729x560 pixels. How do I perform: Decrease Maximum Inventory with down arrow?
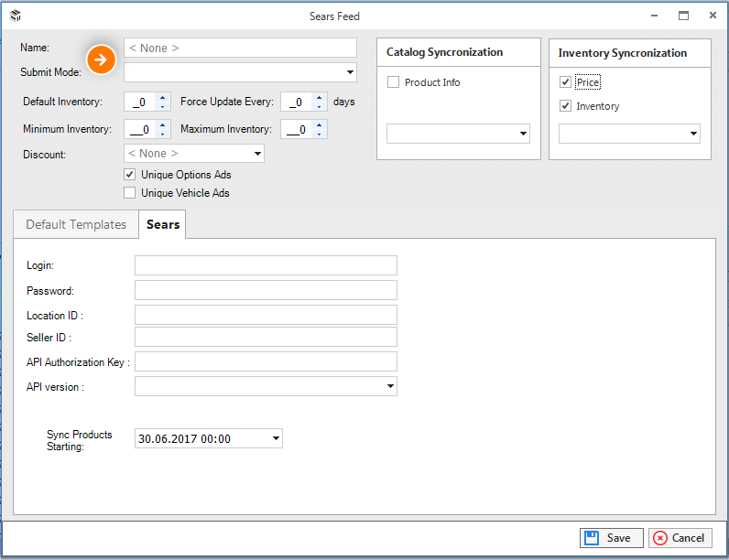point(319,135)
